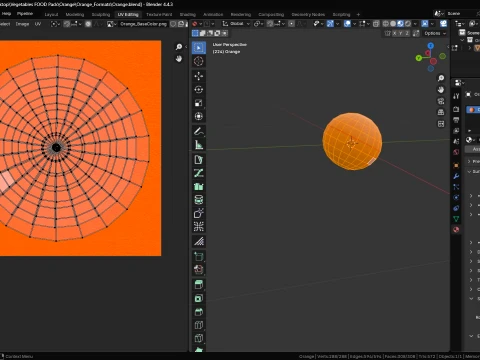Open the Object properties orange square tab

pos(456,165)
